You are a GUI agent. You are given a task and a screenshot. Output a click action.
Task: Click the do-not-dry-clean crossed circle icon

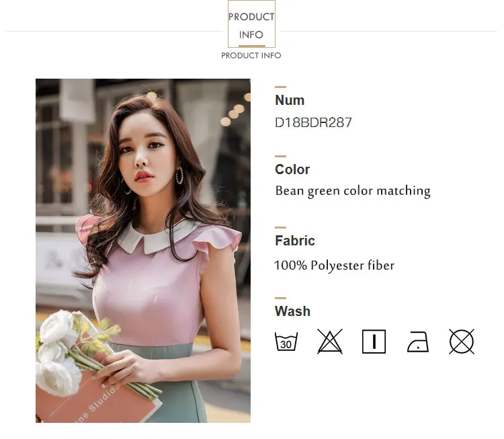(x=462, y=342)
